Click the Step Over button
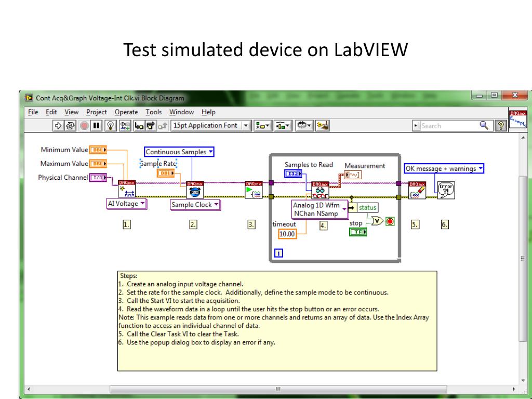 150,126
